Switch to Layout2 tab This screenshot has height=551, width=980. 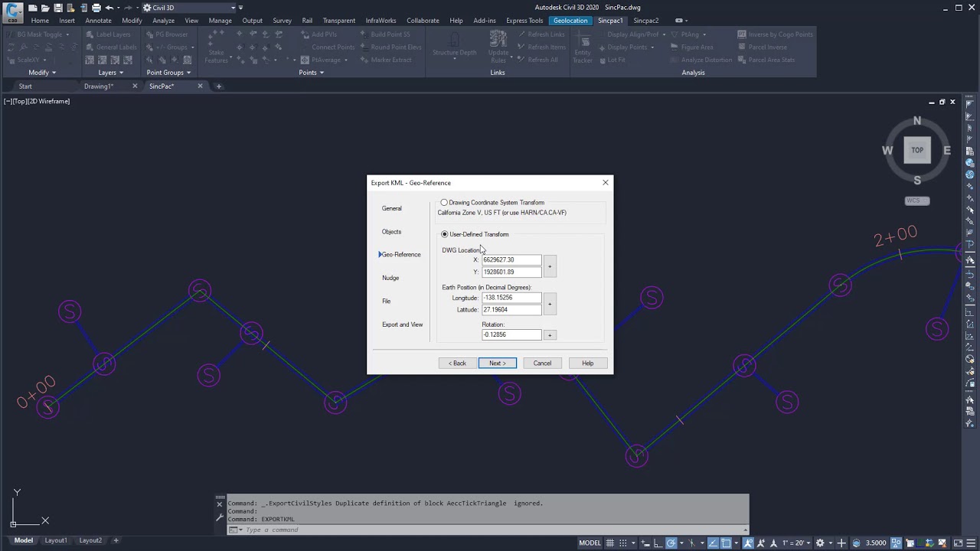pos(90,540)
